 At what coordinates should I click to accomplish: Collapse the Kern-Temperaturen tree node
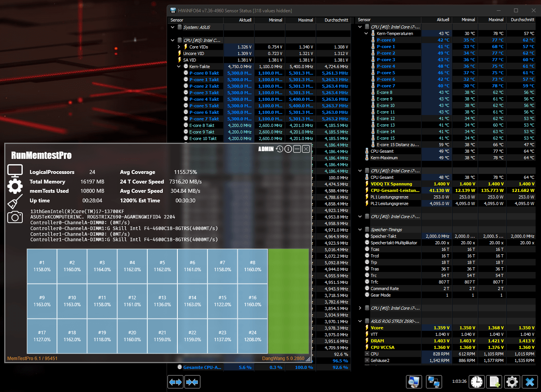pyautogui.click(x=366, y=33)
